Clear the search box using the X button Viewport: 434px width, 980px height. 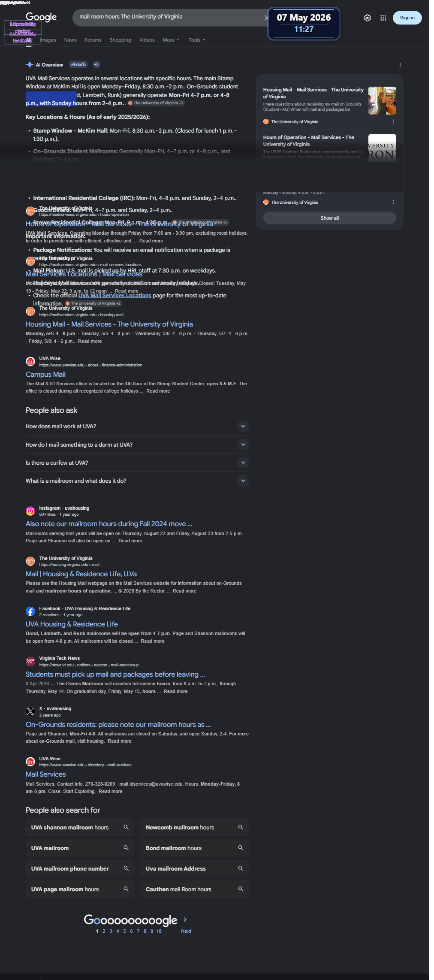266,18
